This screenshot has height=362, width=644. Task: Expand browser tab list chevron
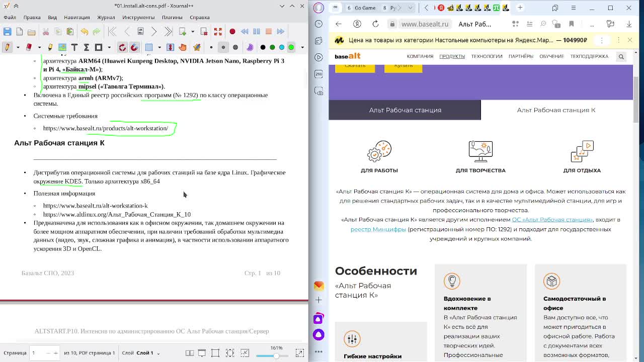[411, 8]
